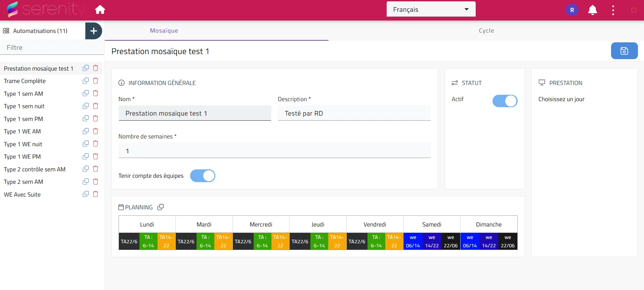Open the Français language dropdown
This screenshot has height=290, width=644.
(x=431, y=9)
